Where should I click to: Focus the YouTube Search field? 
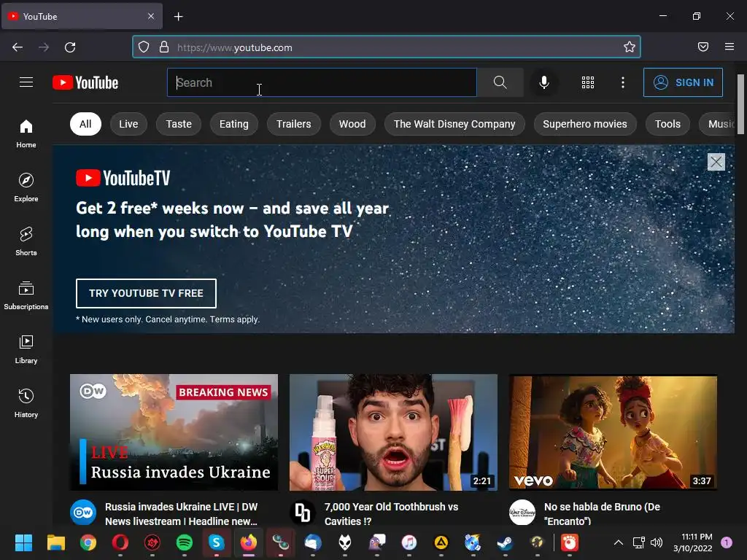322,82
